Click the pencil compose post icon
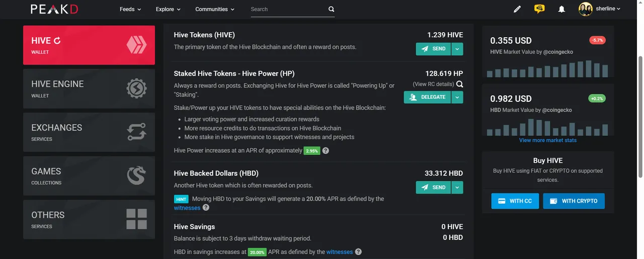644x259 pixels. [517, 9]
